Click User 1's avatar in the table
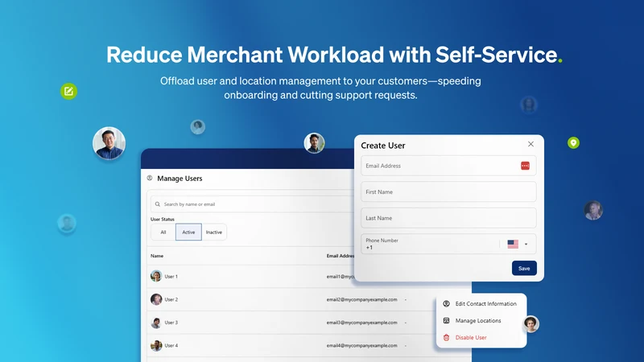 click(x=156, y=276)
